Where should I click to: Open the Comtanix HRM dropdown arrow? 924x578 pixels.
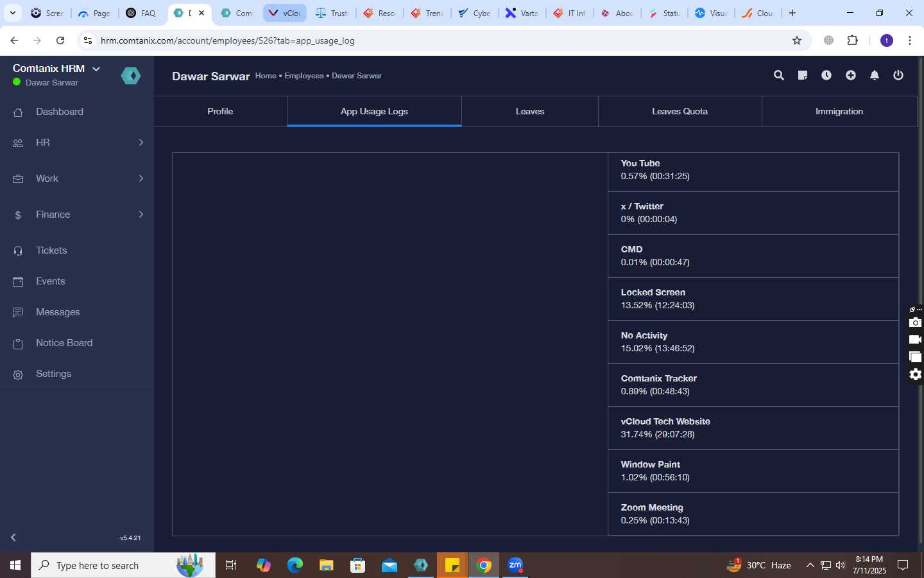[x=96, y=69]
